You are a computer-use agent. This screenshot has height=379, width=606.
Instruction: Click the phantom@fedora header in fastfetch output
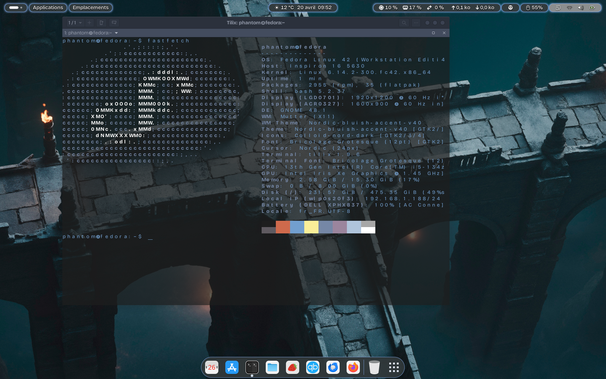pyautogui.click(x=294, y=47)
